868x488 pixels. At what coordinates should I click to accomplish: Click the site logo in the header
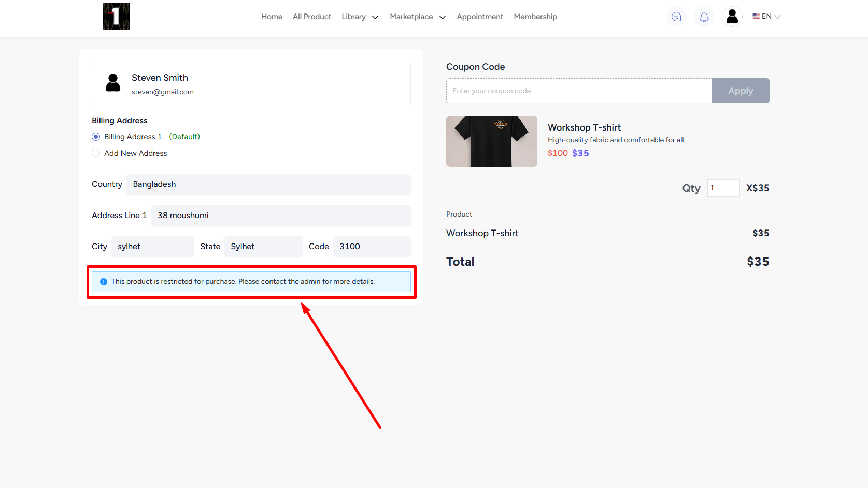[x=116, y=17]
